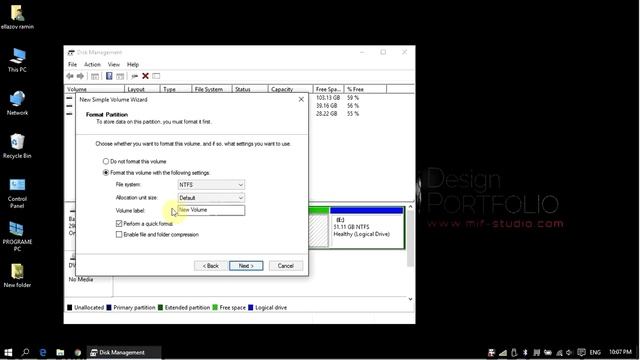This screenshot has width=640, height=360.
Task: Click the Back button in wizard
Action: [x=211, y=266]
